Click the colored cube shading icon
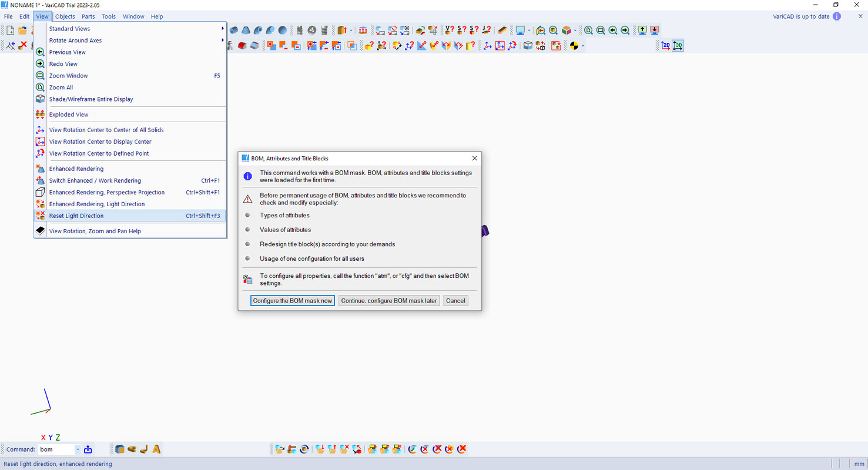This screenshot has height=470, width=868. pos(566,30)
